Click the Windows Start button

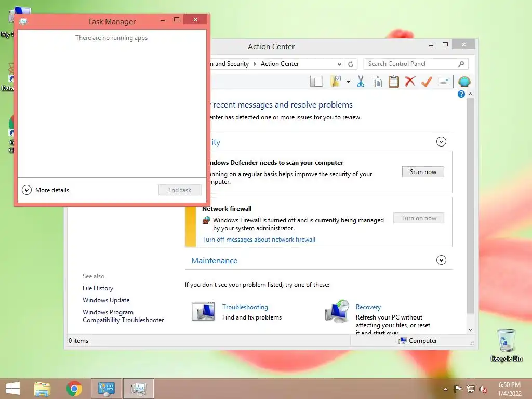click(13, 389)
